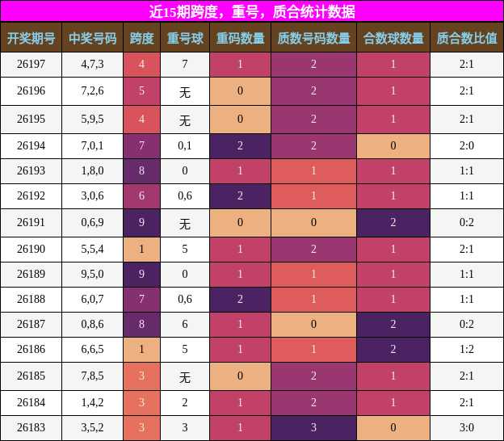
Task: Click the title 近15期跨度，重号，质合统计数据
Action: (x=252, y=12)
